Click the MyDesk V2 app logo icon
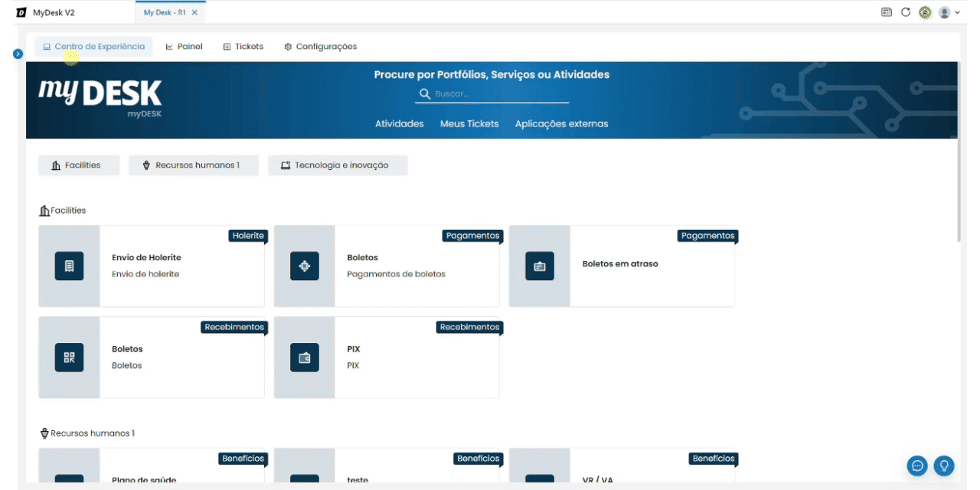980x490 pixels. [21, 12]
